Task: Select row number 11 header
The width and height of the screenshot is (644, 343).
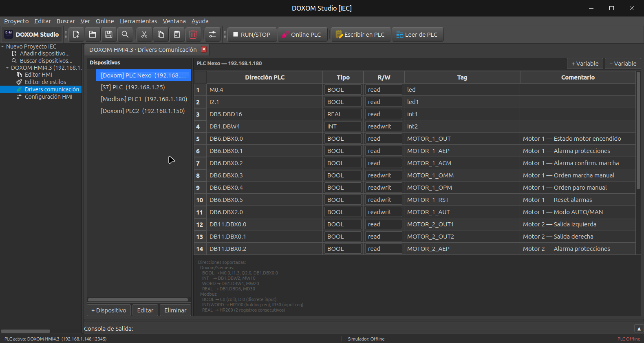Action: (x=200, y=212)
